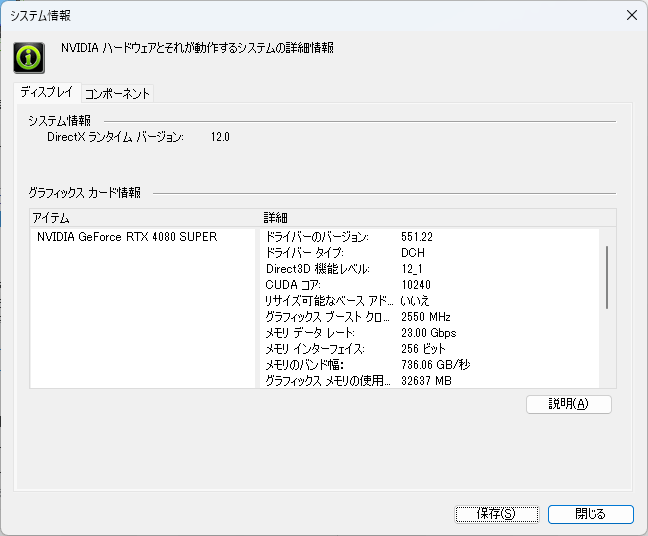Close the システム情報 dialog window
Viewport: 648px width, 536px height.
click(631, 15)
